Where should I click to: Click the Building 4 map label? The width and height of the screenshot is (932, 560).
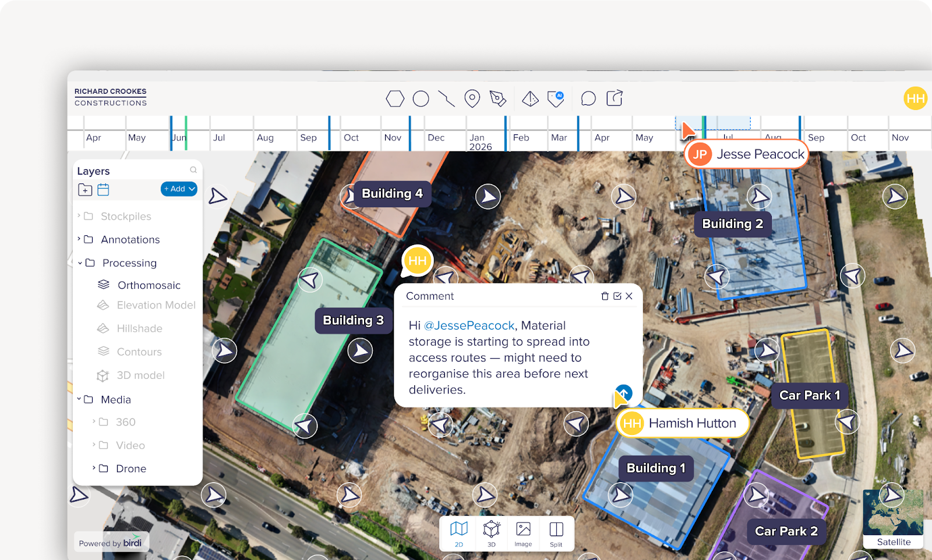coord(392,194)
